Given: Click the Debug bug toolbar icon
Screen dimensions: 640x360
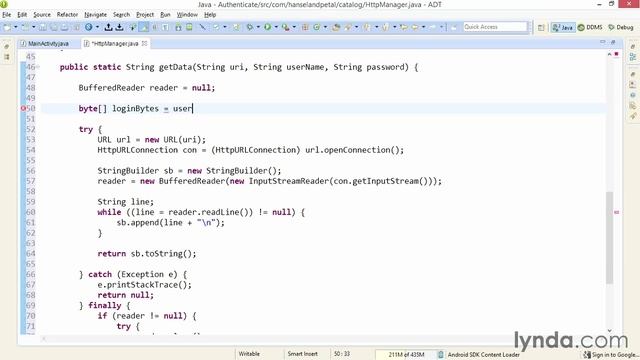Looking at the screenshot, I should tap(249, 27).
